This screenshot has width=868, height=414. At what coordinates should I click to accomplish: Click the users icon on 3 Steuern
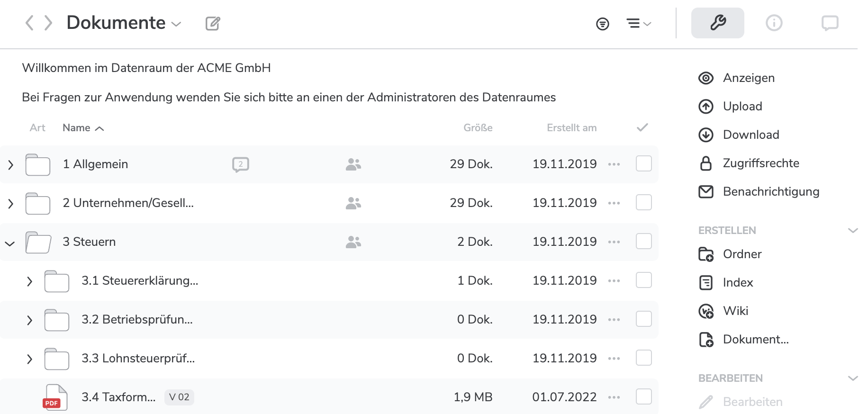click(353, 242)
